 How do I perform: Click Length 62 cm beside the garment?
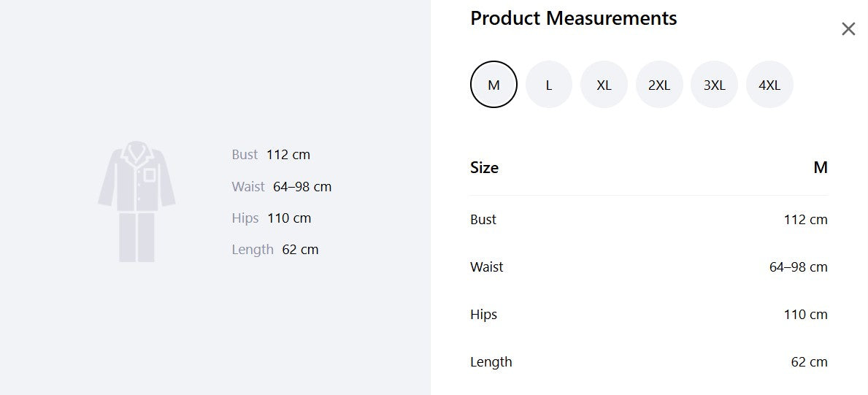275,250
